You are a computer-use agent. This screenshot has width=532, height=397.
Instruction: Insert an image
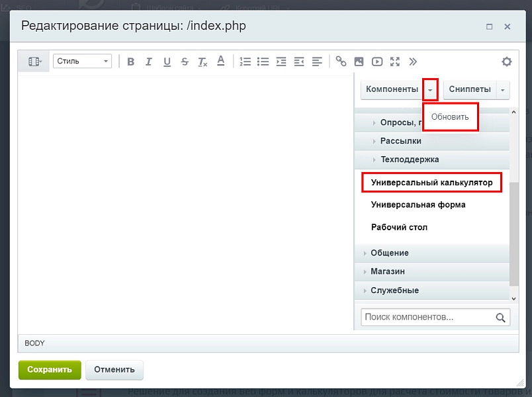pos(359,62)
